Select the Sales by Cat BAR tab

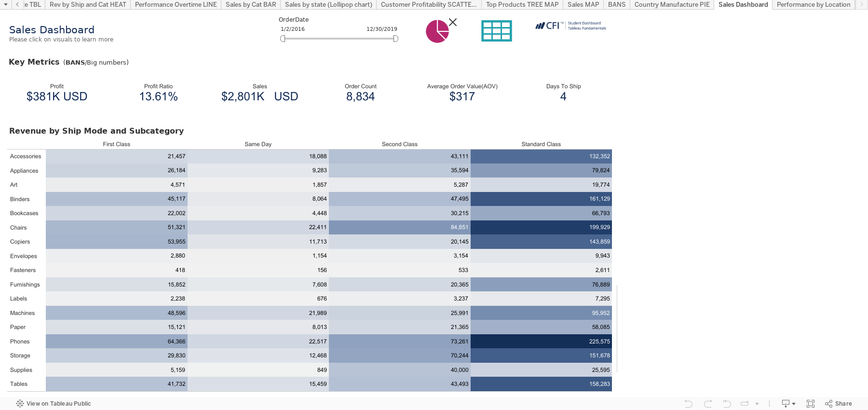tap(251, 4)
